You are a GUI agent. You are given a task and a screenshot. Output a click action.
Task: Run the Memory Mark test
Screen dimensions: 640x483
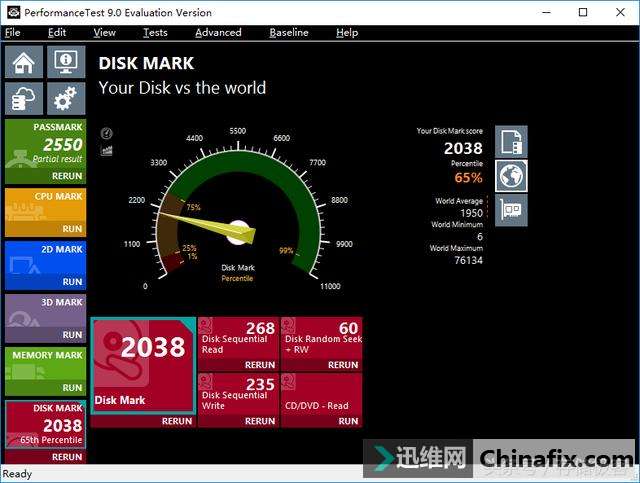pos(72,388)
